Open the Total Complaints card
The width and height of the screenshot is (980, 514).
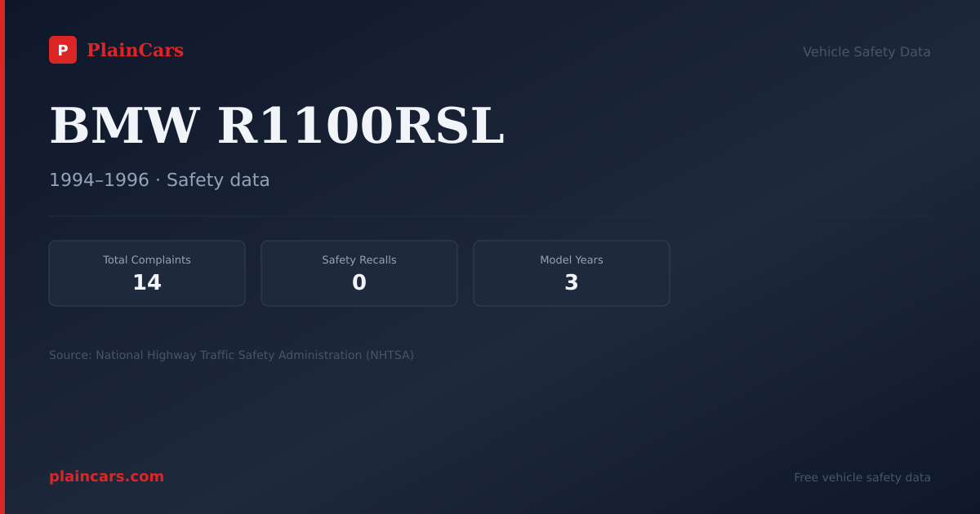(x=147, y=273)
